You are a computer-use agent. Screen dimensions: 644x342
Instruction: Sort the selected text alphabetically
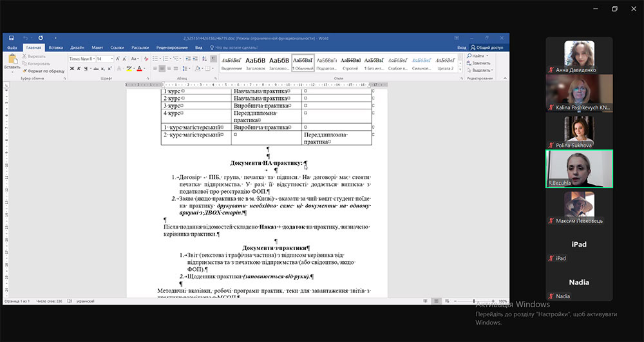click(x=205, y=59)
